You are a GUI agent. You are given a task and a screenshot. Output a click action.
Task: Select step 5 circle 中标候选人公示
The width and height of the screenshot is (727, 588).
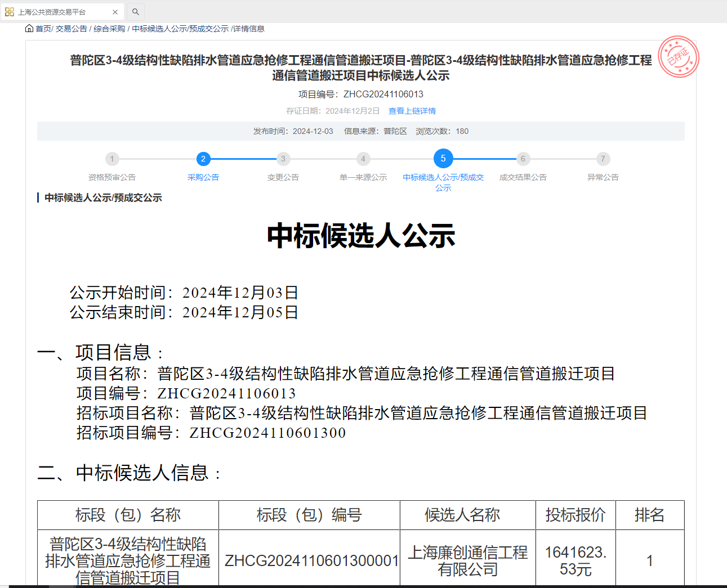(x=443, y=159)
